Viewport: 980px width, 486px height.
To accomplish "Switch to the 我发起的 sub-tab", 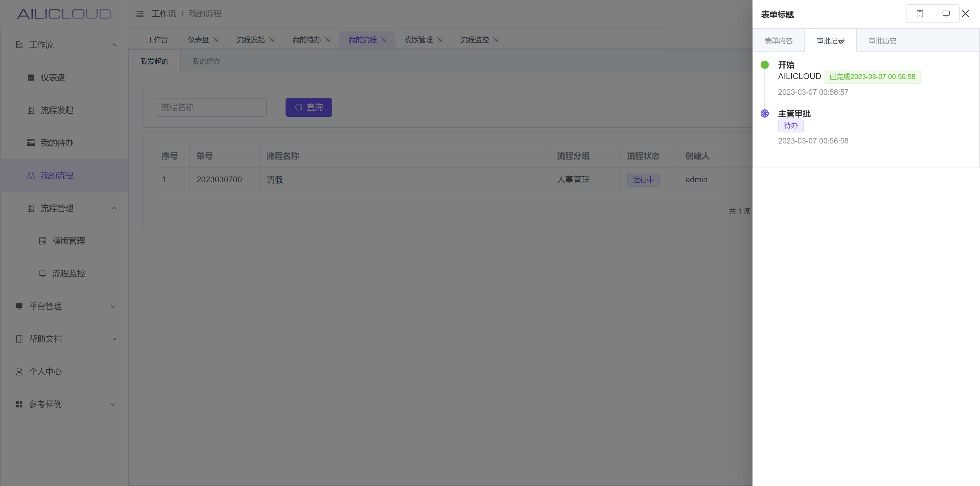I will [155, 61].
